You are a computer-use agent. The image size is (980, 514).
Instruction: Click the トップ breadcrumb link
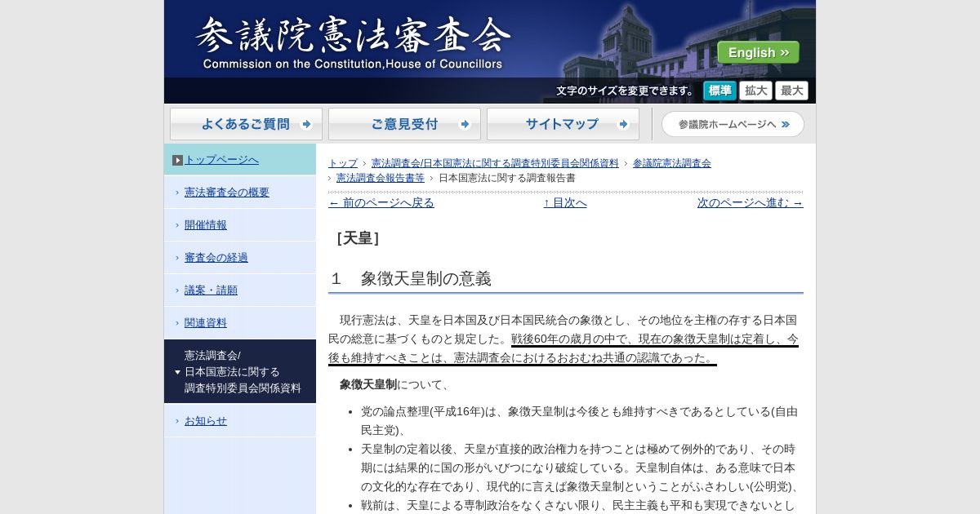(343, 163)
